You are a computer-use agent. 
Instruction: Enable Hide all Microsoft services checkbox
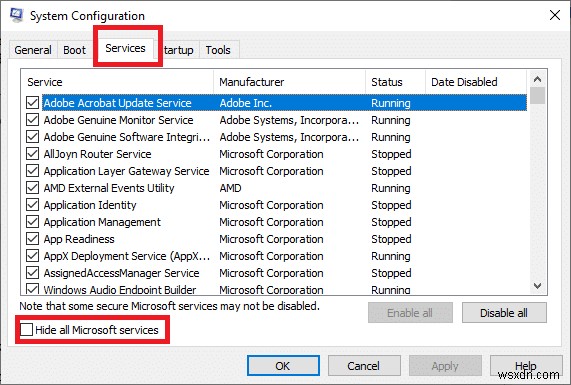pyautogui.click(x=26, y=330)
